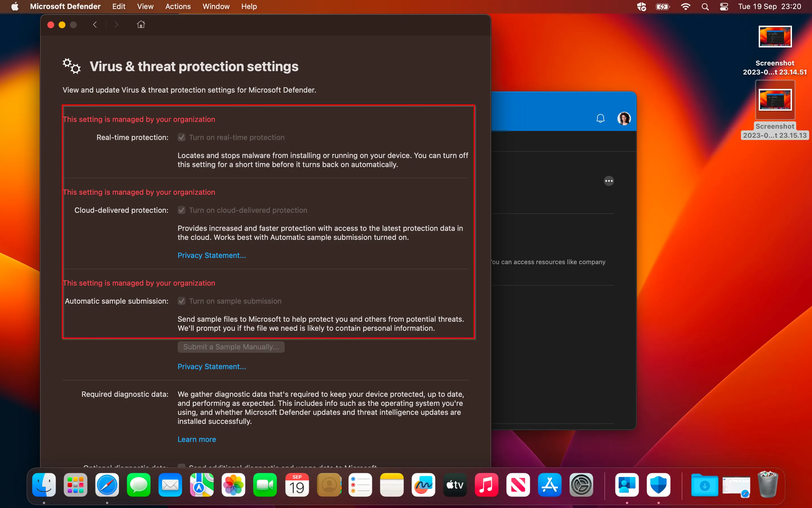This screenshot has width=812, height=508.
Task: Open Maps from the Dock
Action: coord(202,485)
